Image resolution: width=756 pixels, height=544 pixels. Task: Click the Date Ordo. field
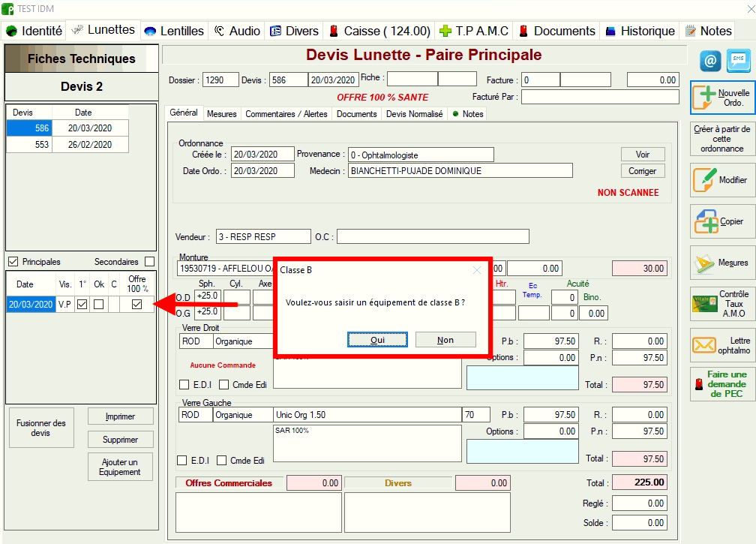coord(262,171)
